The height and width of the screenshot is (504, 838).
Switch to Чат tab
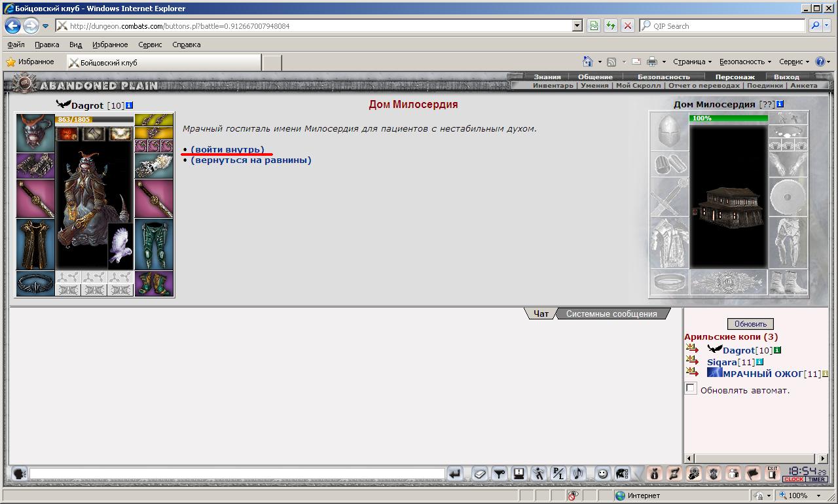tap(541, 314)
